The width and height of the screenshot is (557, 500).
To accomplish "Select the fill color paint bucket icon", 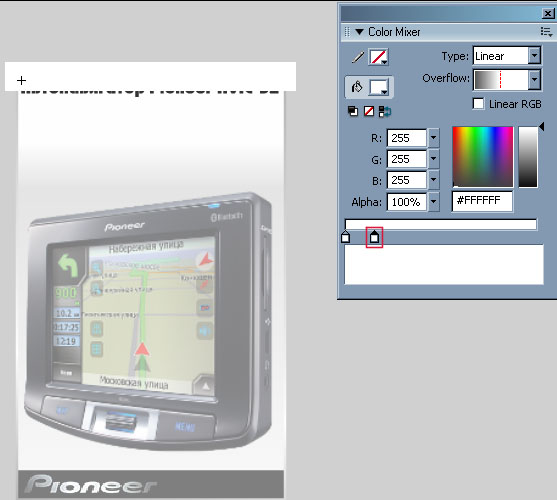I will [x=357, y=87].
